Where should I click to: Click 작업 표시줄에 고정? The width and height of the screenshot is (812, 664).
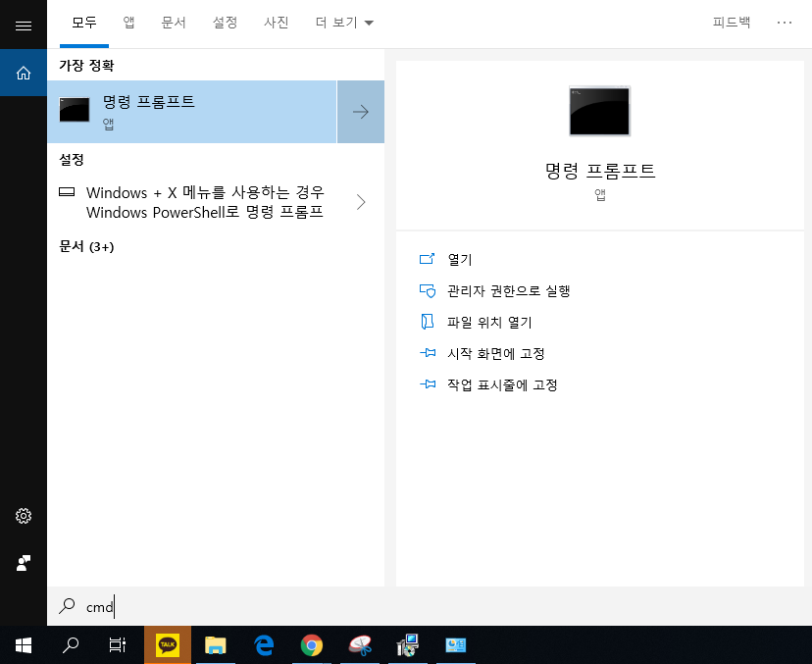[x=502, y=384]
